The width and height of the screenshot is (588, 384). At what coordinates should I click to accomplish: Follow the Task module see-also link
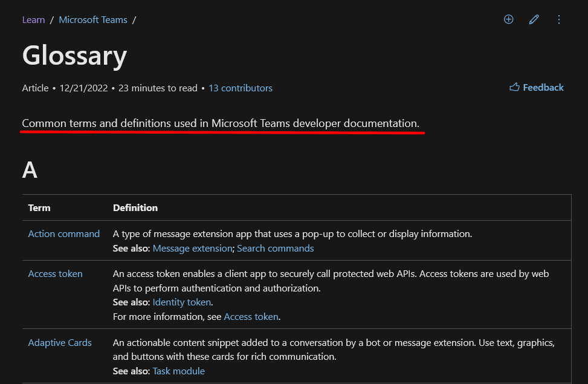(178, 371)
